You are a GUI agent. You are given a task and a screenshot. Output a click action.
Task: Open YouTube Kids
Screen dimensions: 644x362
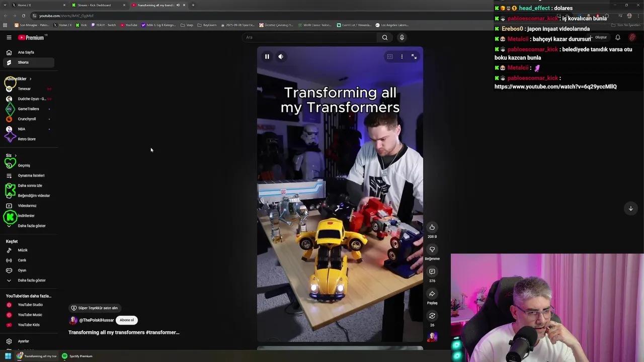28,325
